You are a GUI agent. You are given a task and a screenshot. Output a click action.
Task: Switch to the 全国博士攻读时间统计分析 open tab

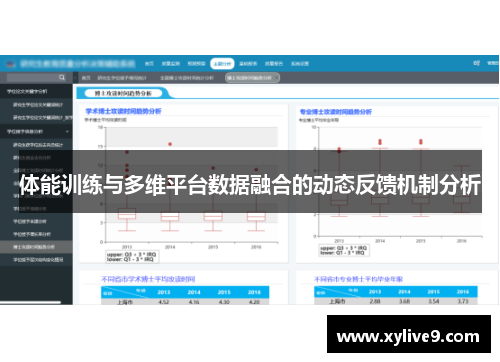point(187,78)
